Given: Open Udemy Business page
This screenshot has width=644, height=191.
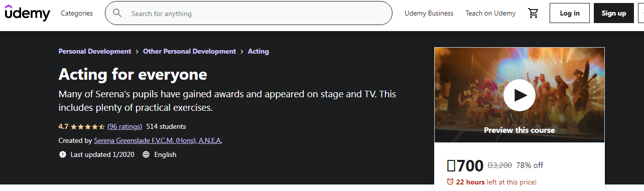Looking at the screenshot, I should click(429, 14).
